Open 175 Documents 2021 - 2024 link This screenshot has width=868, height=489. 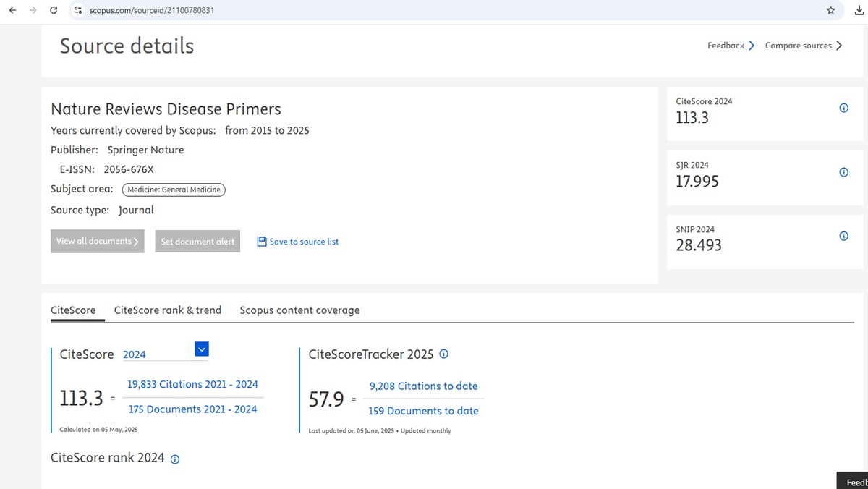pos(192,409)
